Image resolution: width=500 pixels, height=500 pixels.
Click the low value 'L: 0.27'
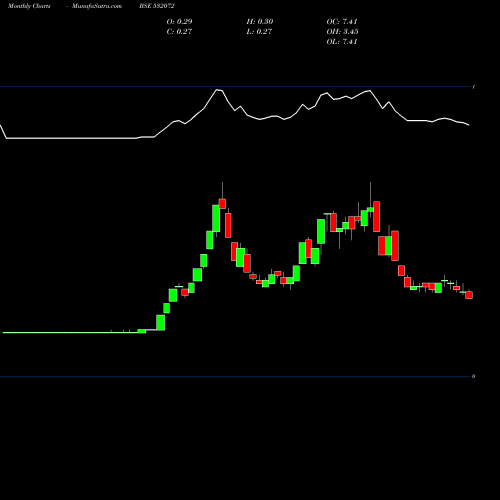click(x=259, y=32)
